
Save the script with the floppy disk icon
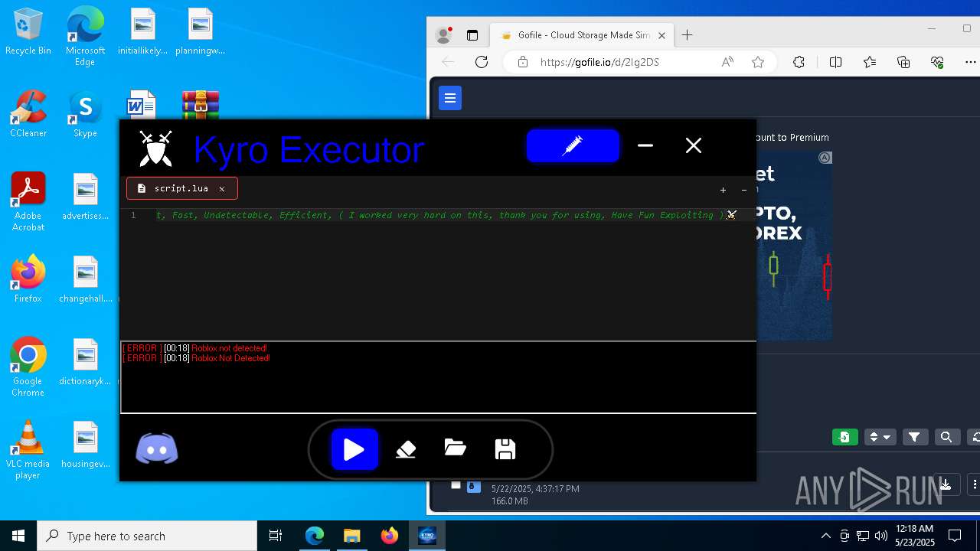(505, 449)
